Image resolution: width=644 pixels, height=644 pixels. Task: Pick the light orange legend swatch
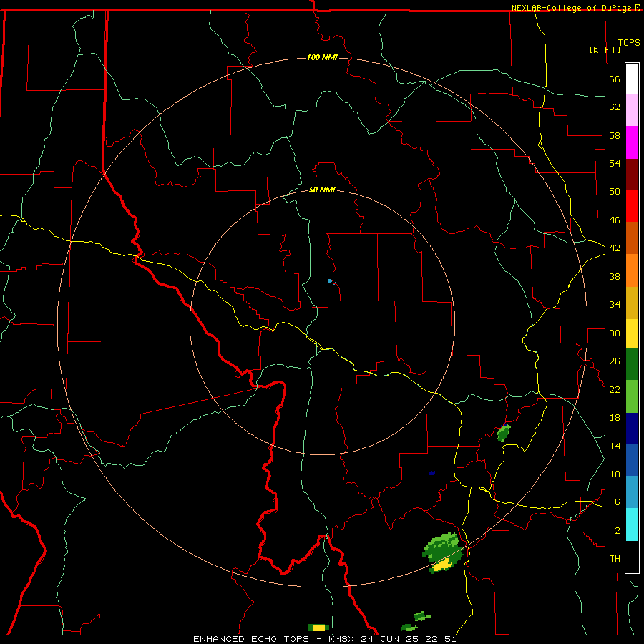click(x=632, y=270)
